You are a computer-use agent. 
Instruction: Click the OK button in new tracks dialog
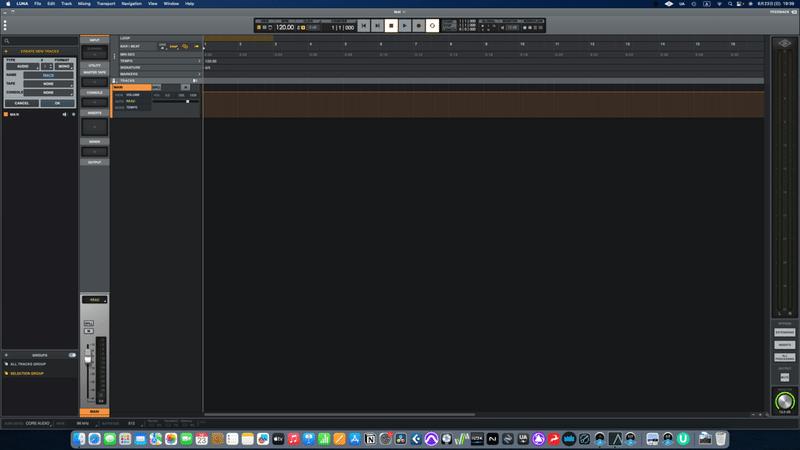pyautogui.click(x=57, y=103)
